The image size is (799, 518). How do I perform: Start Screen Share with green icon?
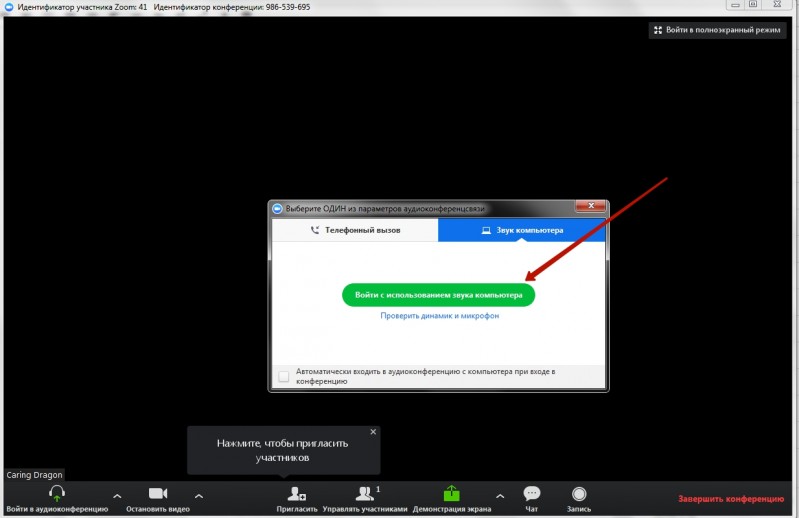[451, 493]
